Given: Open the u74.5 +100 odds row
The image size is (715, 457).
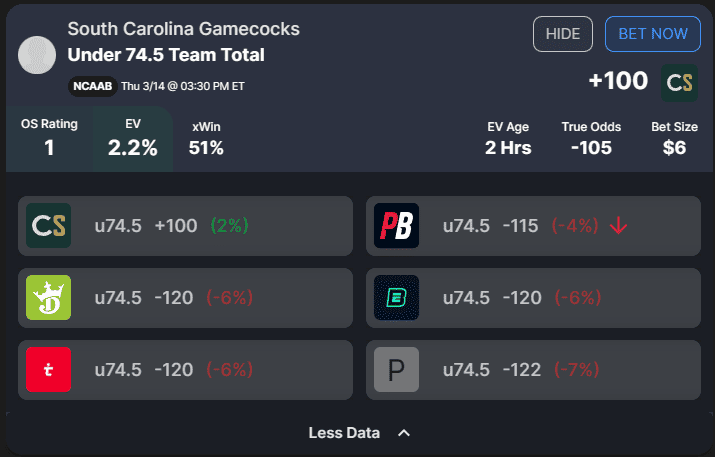Looking at the screenshot, I should [x=185, y=226].
